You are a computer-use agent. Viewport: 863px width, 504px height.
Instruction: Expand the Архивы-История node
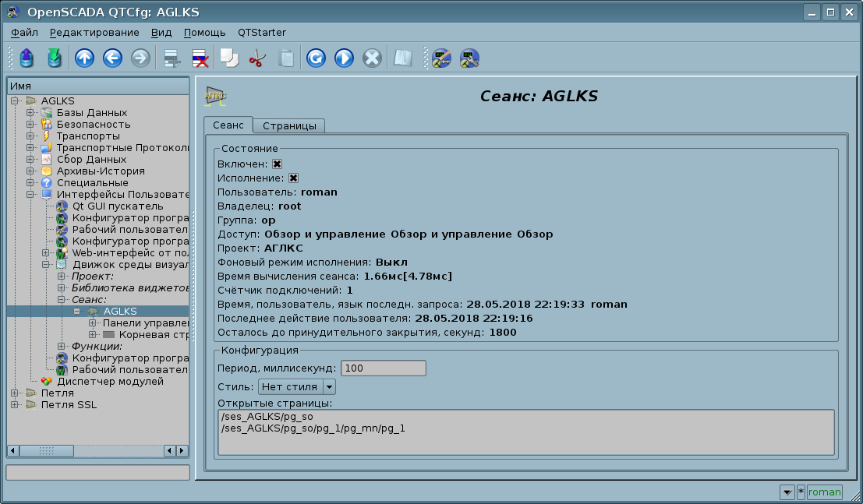point(30,171)
